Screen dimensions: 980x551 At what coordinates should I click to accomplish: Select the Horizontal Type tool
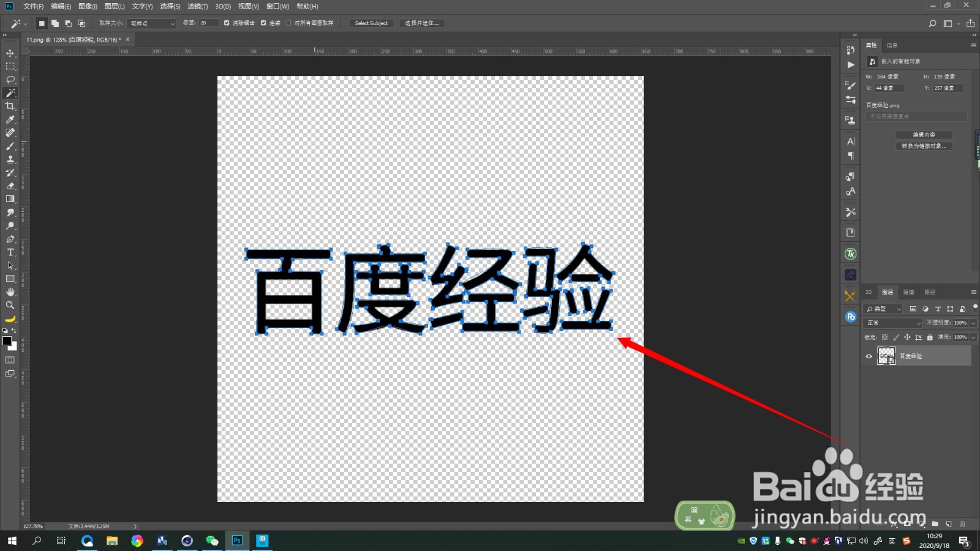click(10, 252)
